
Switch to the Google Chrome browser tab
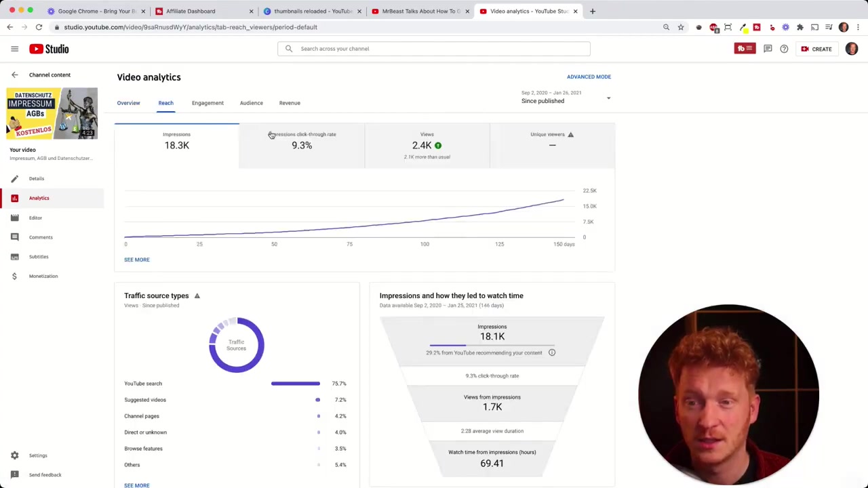click(x=95, y=11)
